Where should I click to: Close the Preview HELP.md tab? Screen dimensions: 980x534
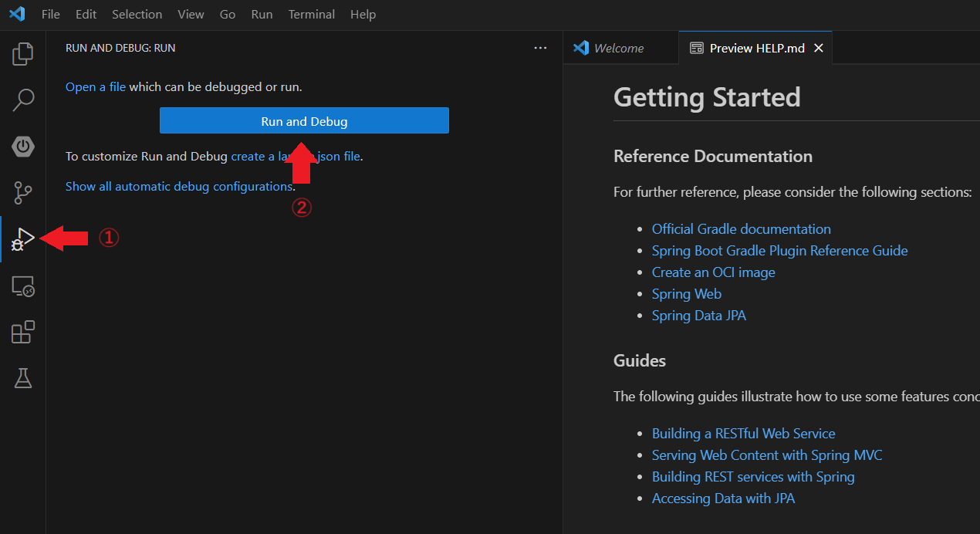click(819, 48)
